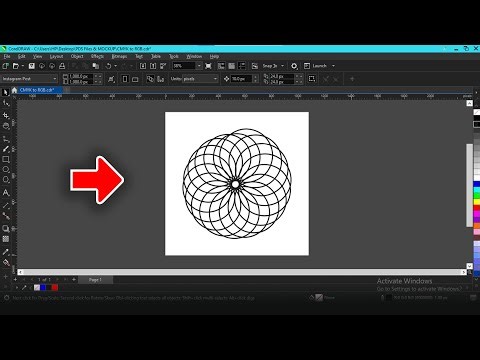Add a page after Page 1
Screen dimensions: 480x360
pos(74,279)
